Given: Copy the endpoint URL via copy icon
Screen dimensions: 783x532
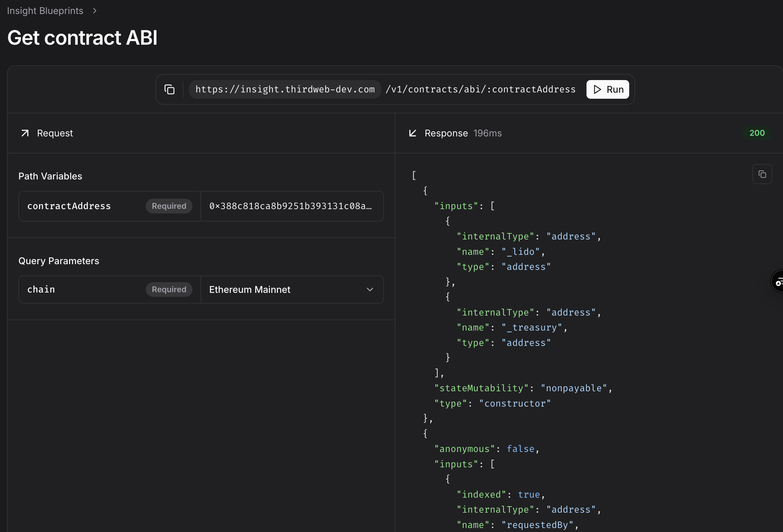Looking at the screenshot, I should click(x=169, y=89).
